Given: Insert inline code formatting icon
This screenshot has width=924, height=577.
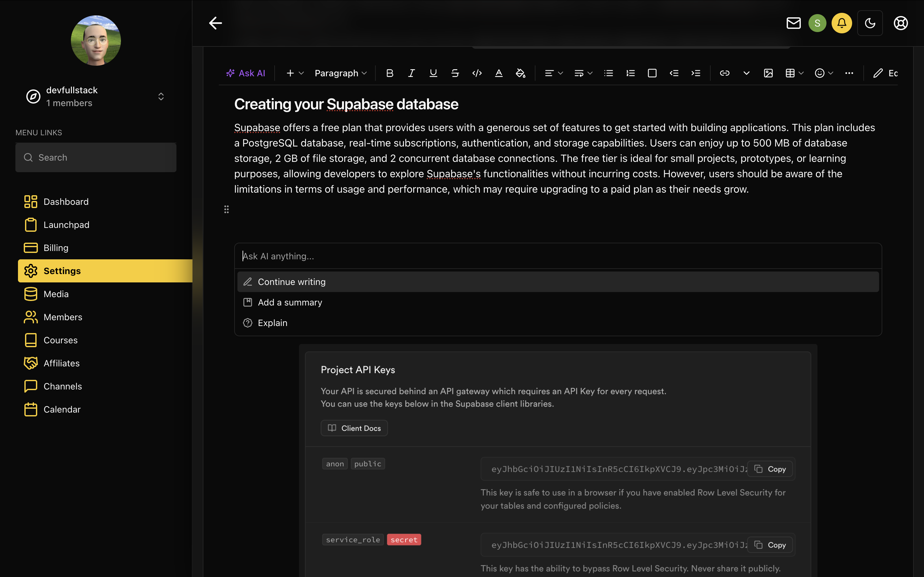Looking at the screenshot, I should [x=477, y=73].
